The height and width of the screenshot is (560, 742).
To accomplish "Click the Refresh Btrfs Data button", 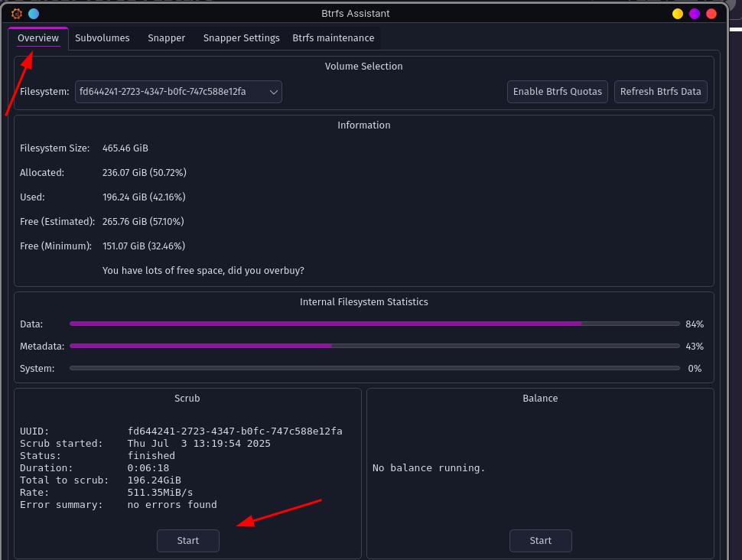I will point(660,92).
